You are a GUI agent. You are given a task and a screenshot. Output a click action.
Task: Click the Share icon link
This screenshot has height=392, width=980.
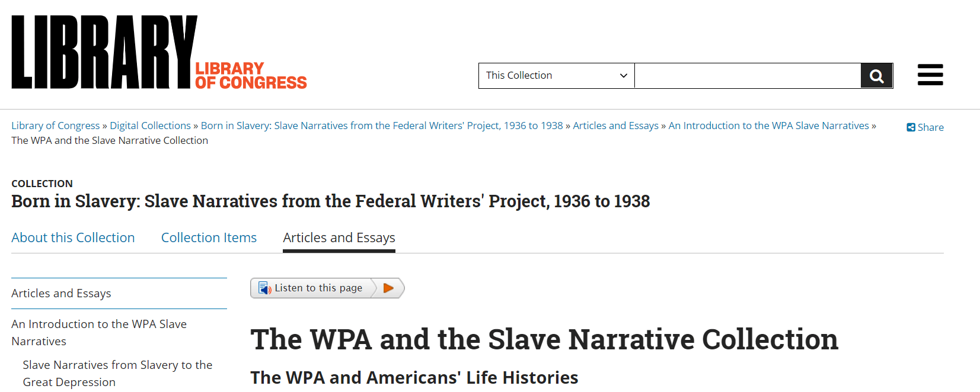925,127
